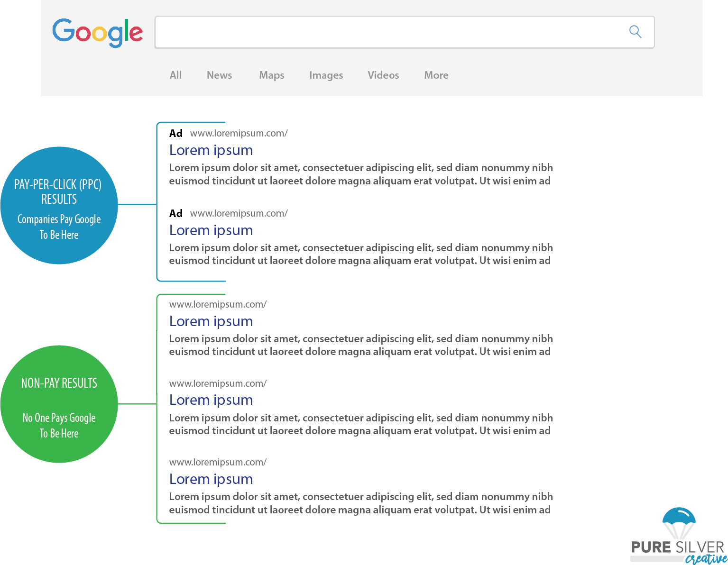Go to the Videos tab
This screenshot has width=728, height=565.
pyautogui.click(x=383, y=75)
